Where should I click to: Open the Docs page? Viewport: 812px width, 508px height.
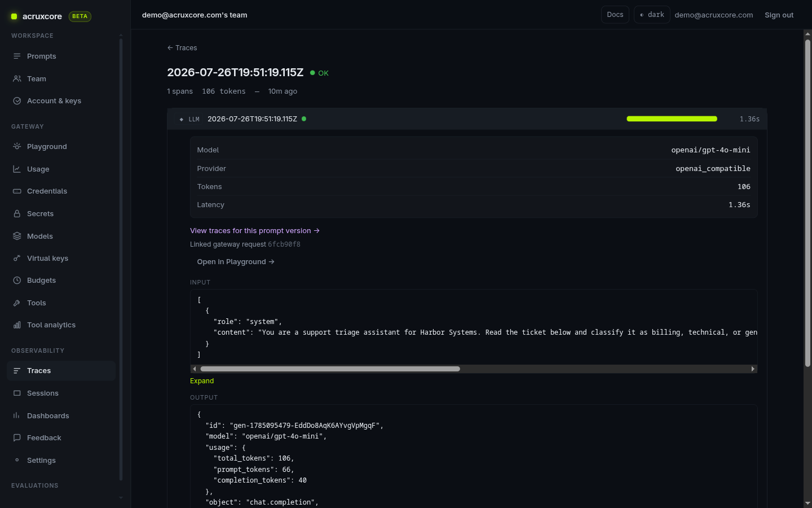click(615, 15)
